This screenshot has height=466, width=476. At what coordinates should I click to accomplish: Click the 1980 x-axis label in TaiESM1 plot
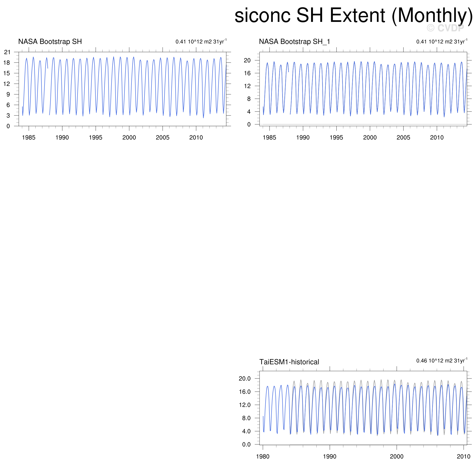(263, 457)
